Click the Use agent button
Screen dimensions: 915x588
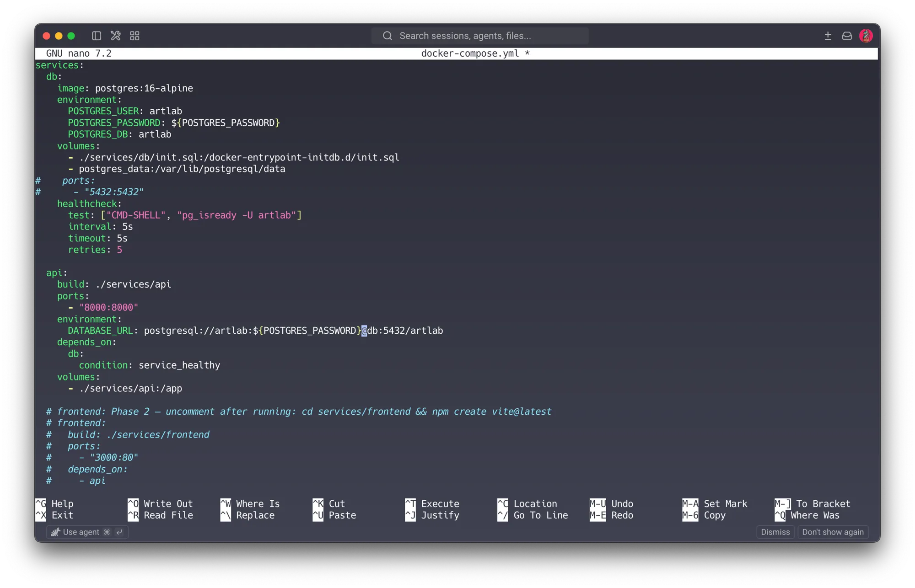point(87,532)
